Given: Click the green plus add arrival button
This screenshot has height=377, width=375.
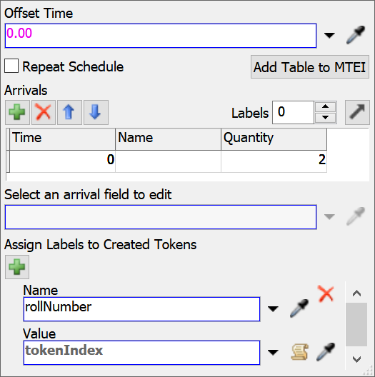Looking at the screenshot, I should [x=17, y=112].
